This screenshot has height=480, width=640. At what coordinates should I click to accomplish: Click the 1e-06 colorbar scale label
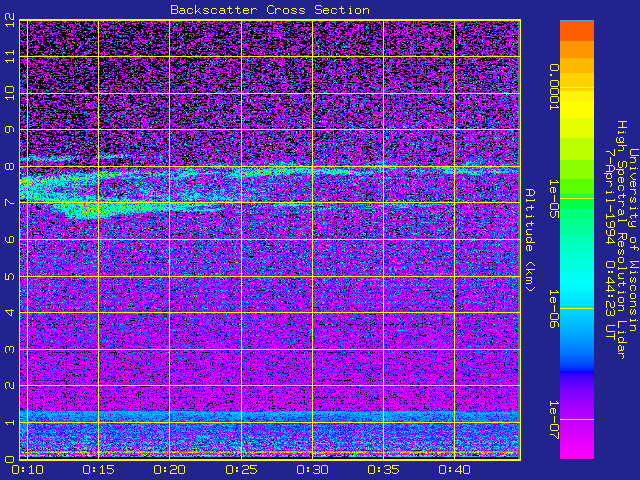pos(554,309)
